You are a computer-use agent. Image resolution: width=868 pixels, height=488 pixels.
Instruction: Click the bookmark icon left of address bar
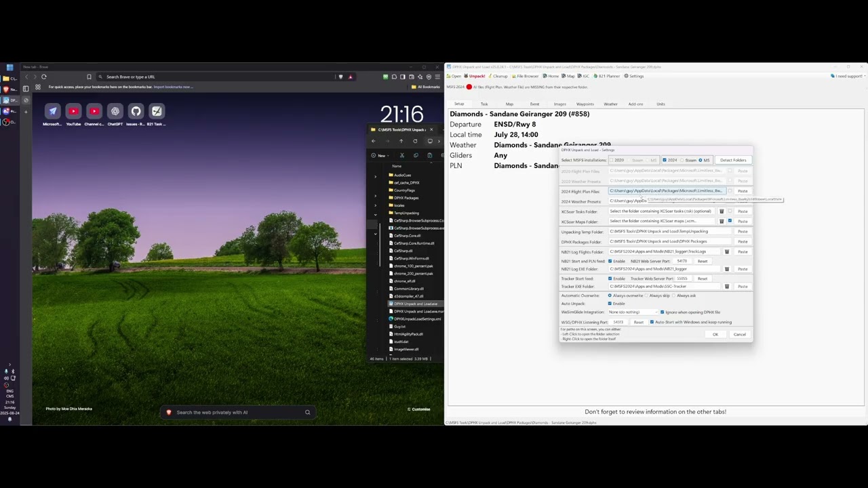pyautogui.click(x=89, y=77)
